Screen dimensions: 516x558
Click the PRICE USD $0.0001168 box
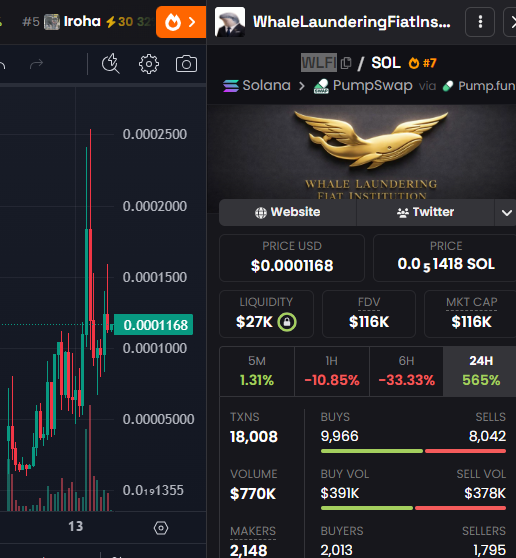[x=292, y=258]
